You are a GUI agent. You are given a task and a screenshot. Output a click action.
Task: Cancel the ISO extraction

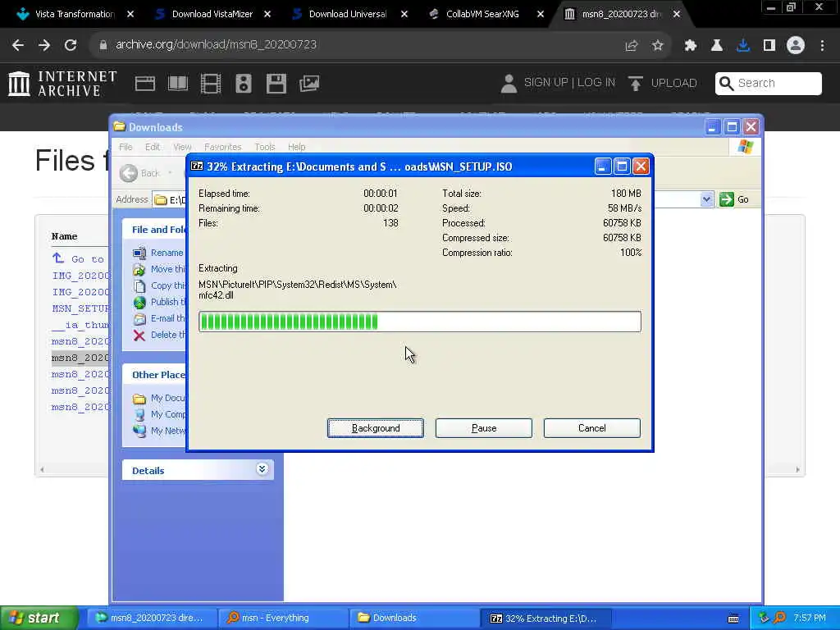(592, 428)
